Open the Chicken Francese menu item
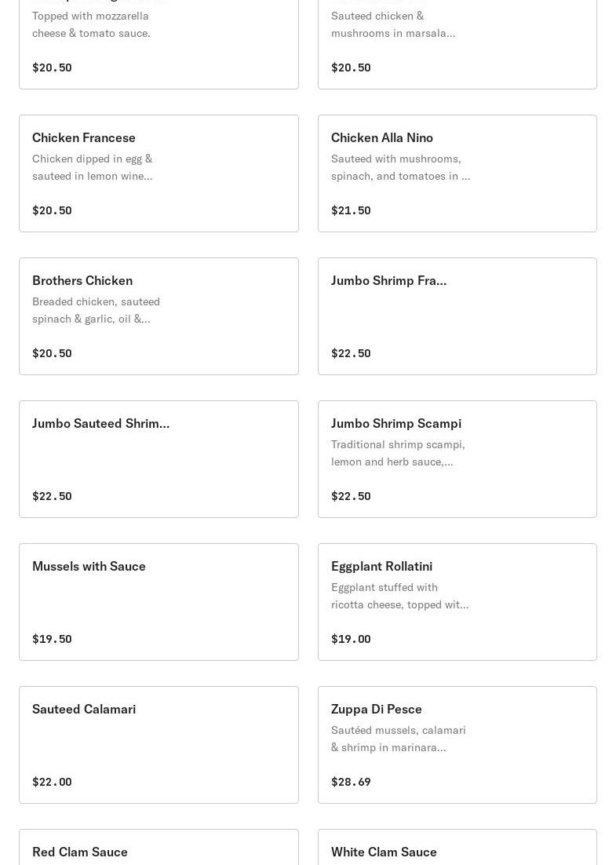 coord(84,138)
